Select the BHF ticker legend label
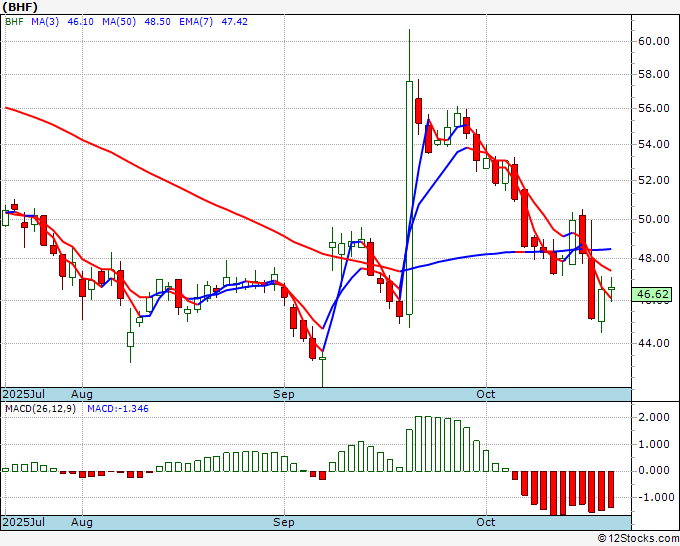Viewport: 680px width, 546px height. click(14, 22)
